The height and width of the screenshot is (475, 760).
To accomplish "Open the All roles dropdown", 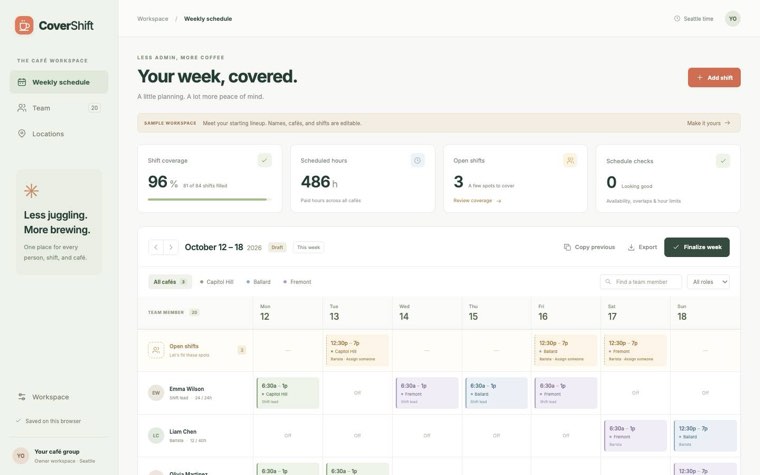I will pyautogui.click(x=709, y=282).
